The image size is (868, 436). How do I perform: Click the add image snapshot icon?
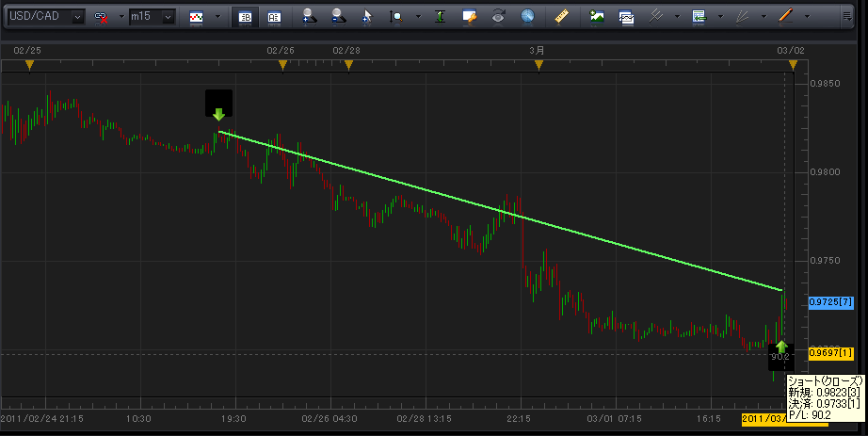point(597,17)
